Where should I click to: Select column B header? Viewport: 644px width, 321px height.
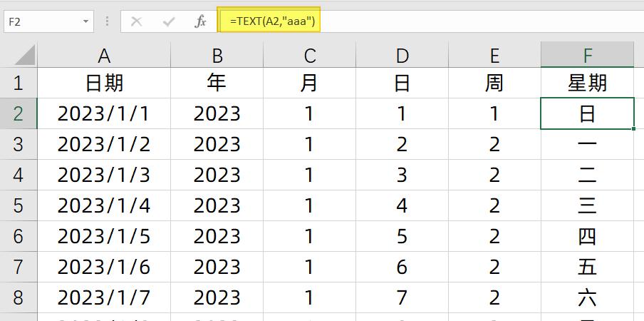(217, 56)
